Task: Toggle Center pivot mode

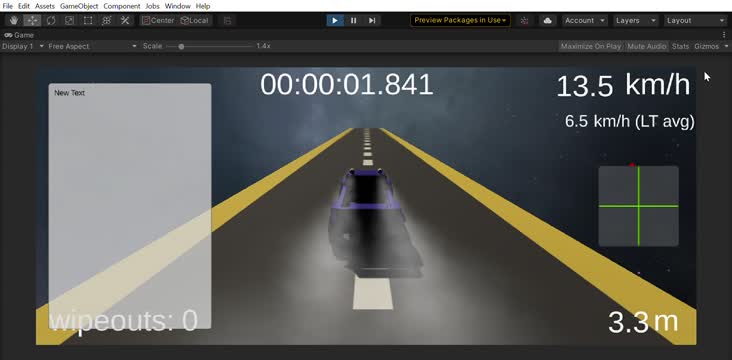Action: (158, 21)
